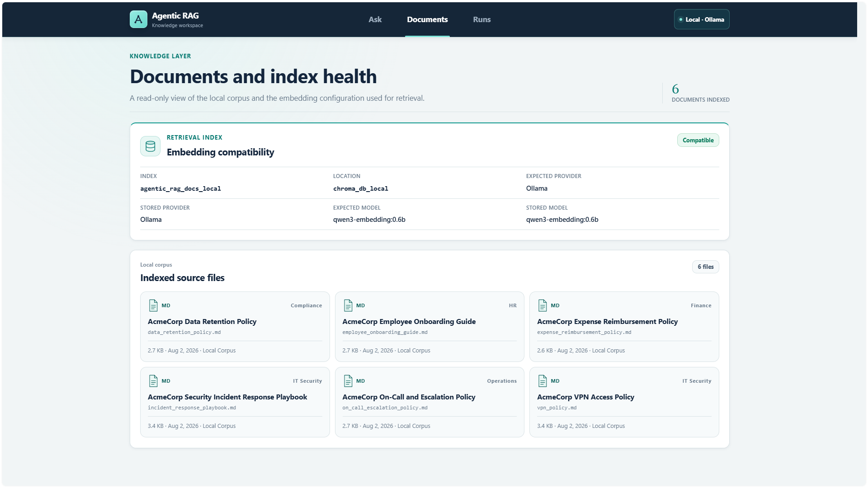Click the incident_response_playbook.md filename

point(192,408)
